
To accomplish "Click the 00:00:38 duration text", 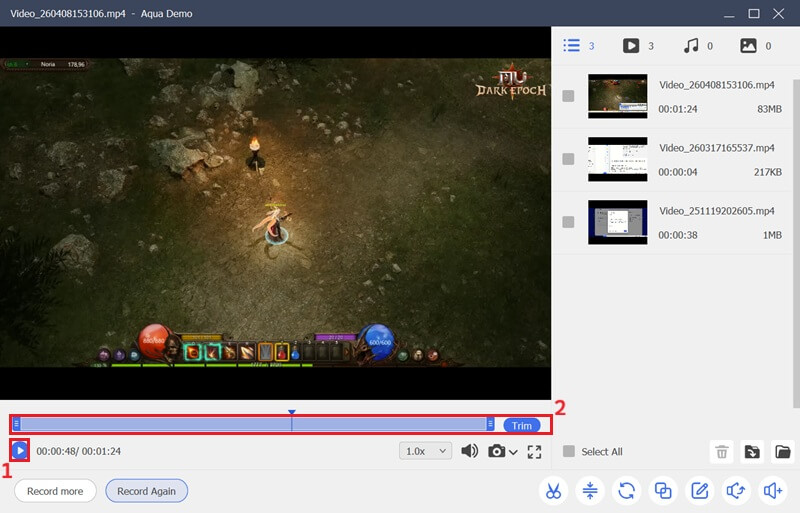I will click(x=678, y=235).
